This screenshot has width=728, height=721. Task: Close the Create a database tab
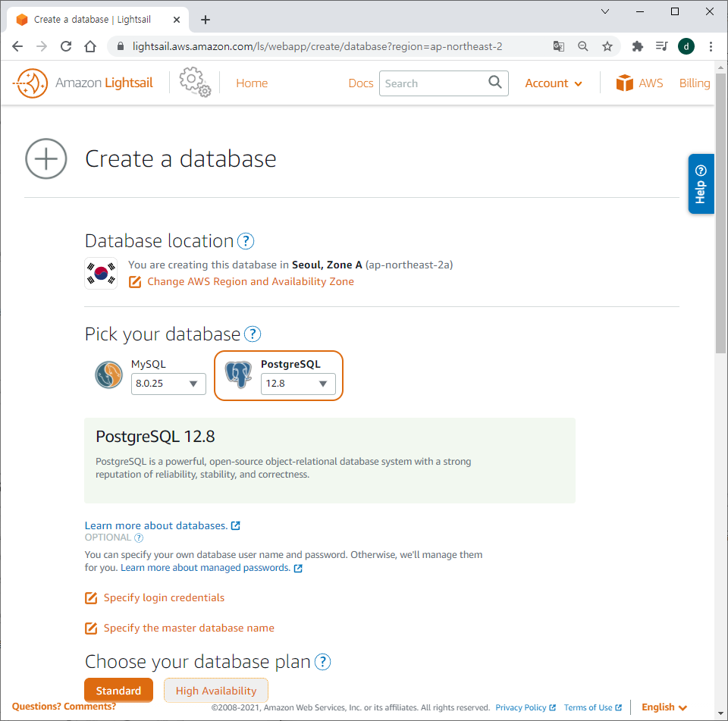point(177,20)
